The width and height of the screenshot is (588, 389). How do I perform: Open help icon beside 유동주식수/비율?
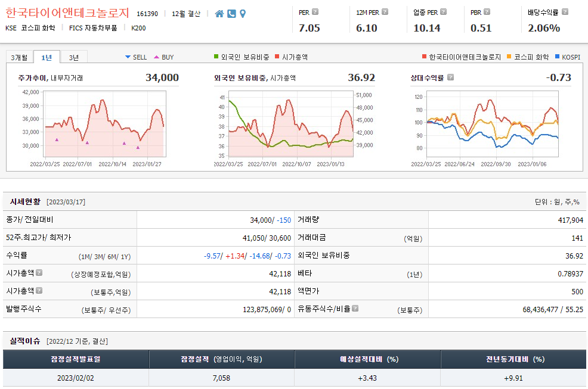[355, 308]
